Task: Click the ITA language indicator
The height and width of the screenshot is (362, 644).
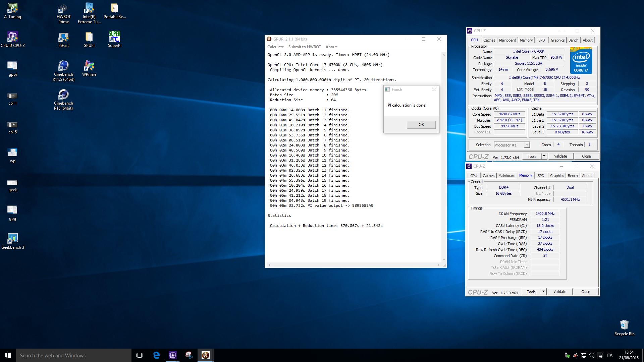Action: click(x=609, y=355)
